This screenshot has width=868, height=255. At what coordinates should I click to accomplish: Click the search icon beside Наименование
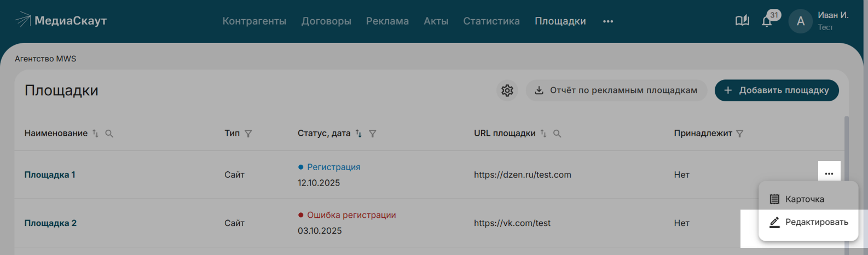[x=109, y=134]
